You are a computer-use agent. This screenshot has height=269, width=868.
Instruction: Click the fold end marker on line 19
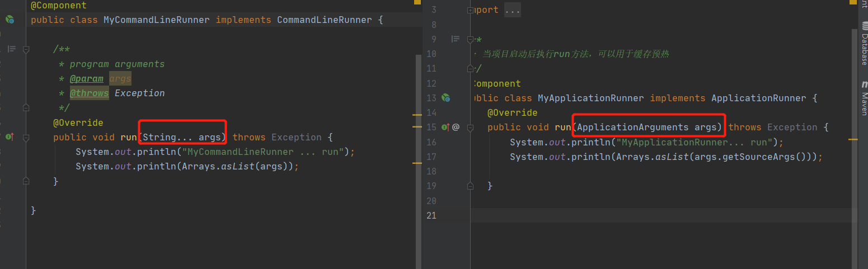pos(470,186)
